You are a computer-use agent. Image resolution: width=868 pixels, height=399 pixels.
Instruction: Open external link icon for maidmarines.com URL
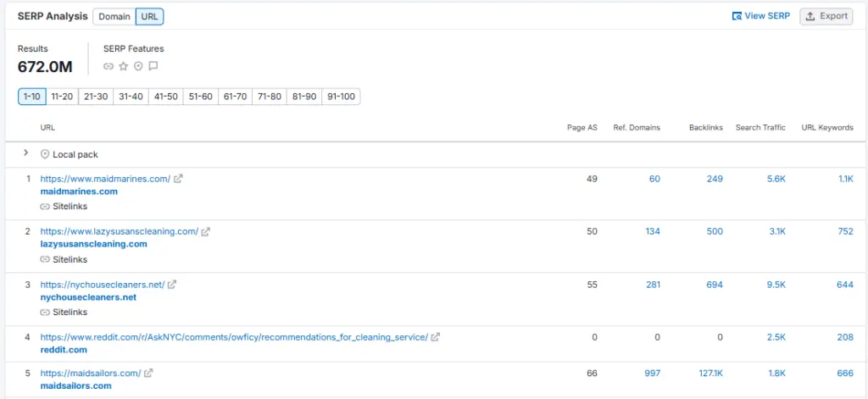178,179
